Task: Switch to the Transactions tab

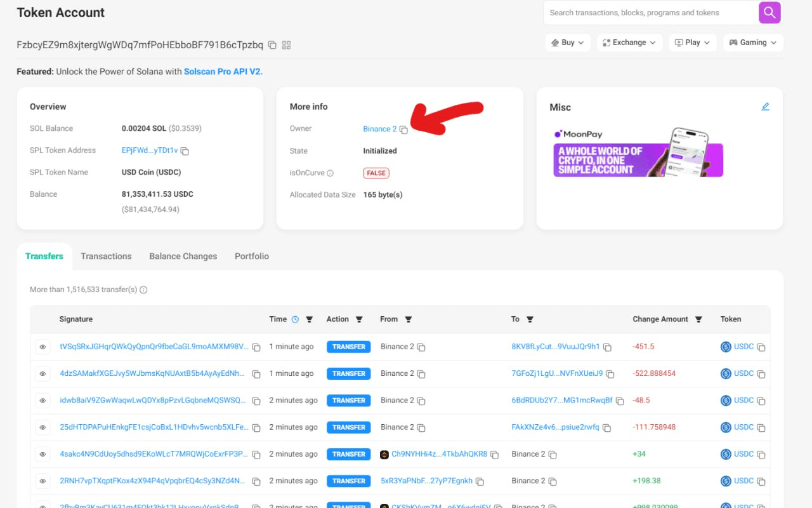Action: (x=106, y=257)
